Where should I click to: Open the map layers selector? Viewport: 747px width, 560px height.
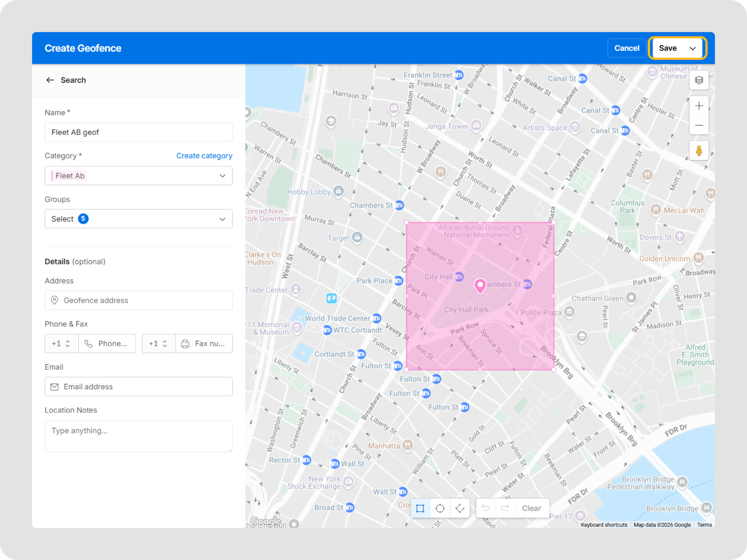coord(699,80)
